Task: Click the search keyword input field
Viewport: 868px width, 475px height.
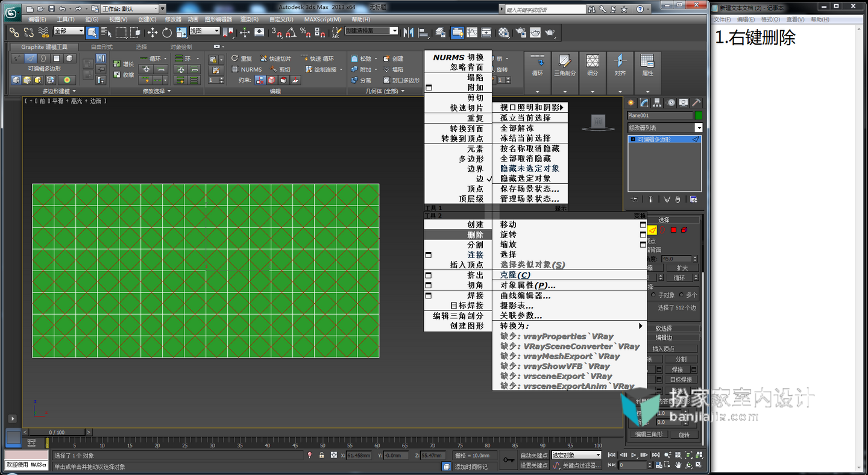Action: click(545, 10)
